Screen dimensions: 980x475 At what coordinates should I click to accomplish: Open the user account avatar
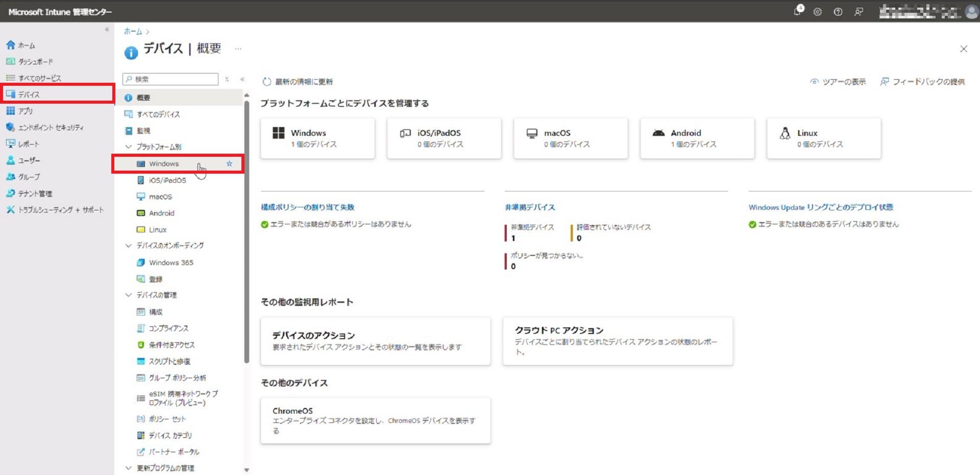[x=972, y=12]
